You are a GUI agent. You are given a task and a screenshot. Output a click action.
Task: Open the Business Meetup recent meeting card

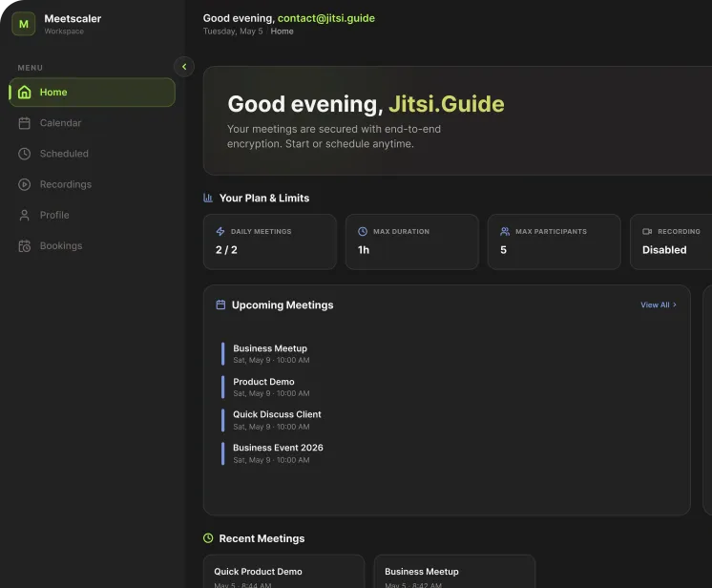click(x=454, y=571)
